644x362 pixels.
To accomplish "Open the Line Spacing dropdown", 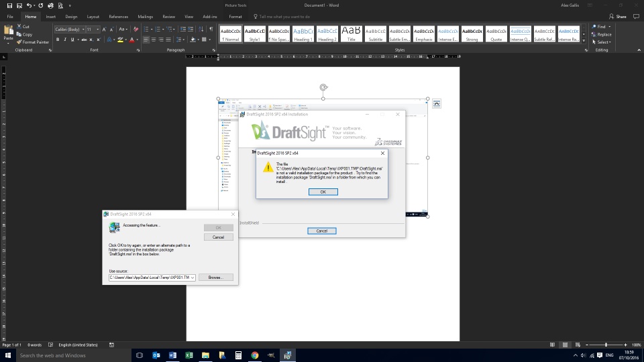I will click(x=180, y=40).
